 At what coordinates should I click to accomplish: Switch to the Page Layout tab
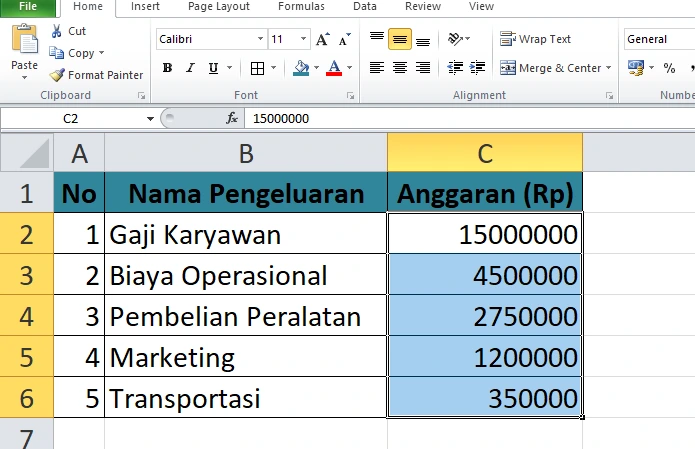(219, 7)
